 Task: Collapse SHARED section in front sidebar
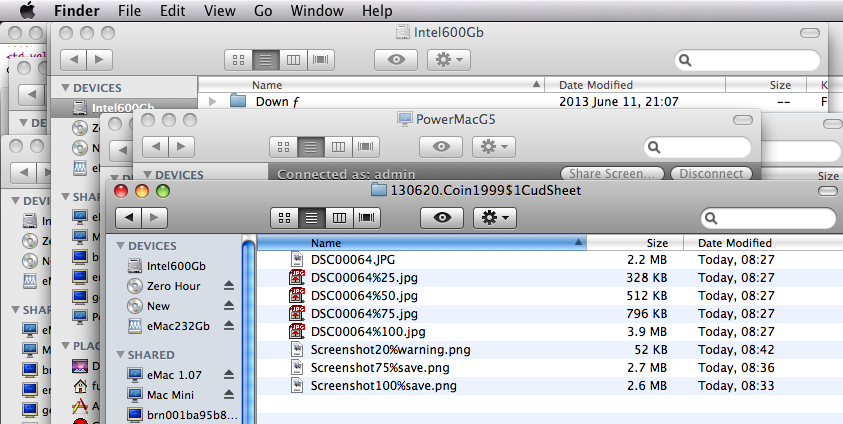coord(121,355)
